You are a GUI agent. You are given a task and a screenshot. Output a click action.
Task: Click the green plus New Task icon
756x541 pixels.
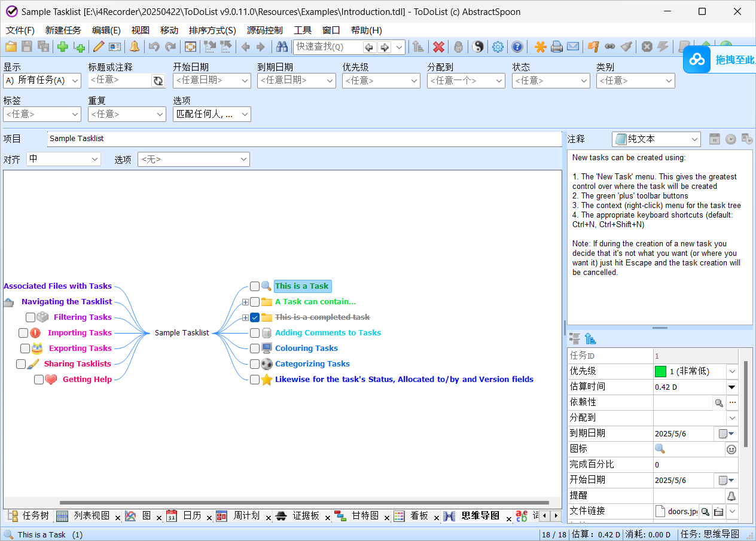62,47
